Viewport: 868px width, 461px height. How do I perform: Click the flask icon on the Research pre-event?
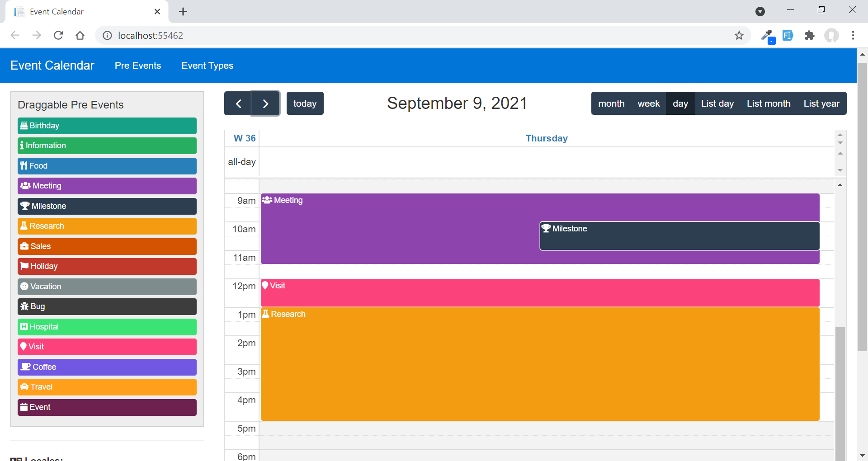24,226
